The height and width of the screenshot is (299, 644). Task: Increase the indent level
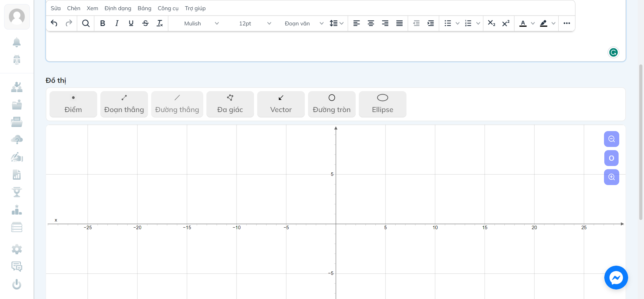431,23
